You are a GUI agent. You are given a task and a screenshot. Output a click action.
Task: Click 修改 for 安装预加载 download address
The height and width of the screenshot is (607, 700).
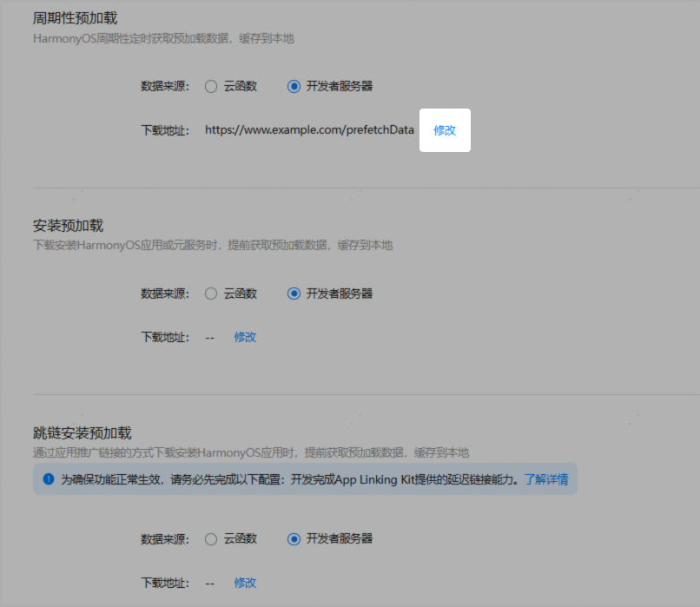(245, 337)
